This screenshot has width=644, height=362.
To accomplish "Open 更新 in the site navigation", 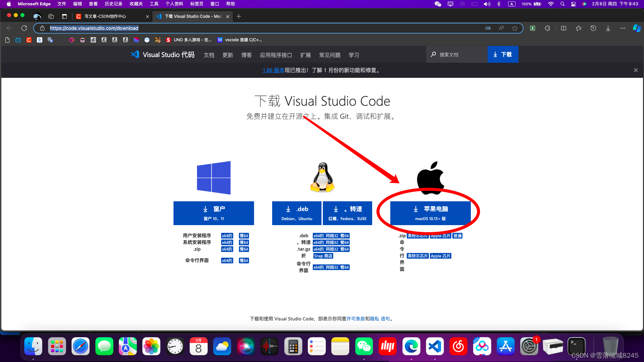I will pyautogui.click(x=228, y=55).
